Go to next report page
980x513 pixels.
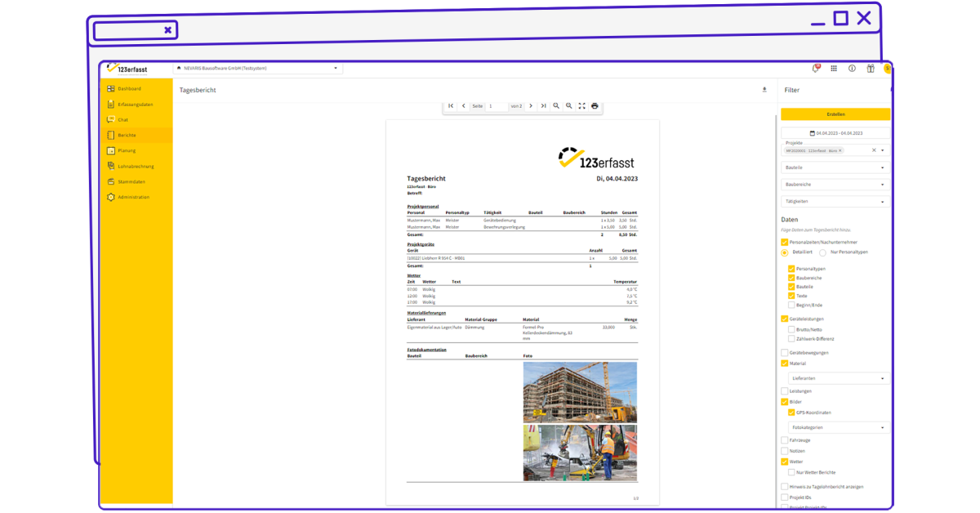[531, 106]
